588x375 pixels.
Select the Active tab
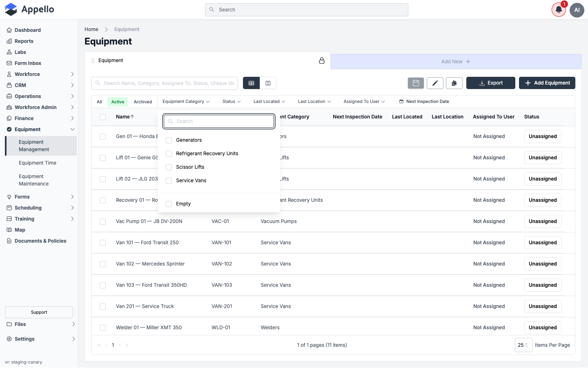[118, 102]
